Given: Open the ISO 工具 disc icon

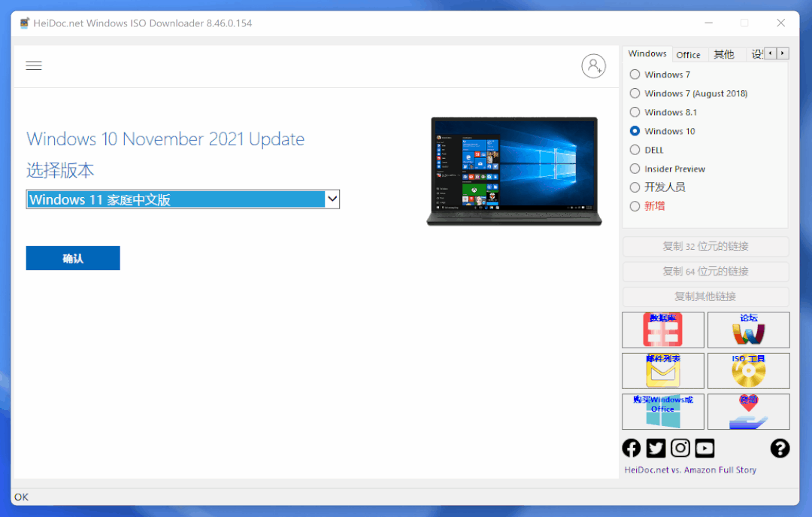Looking at the screenshot, I should [x=748, y=371].
